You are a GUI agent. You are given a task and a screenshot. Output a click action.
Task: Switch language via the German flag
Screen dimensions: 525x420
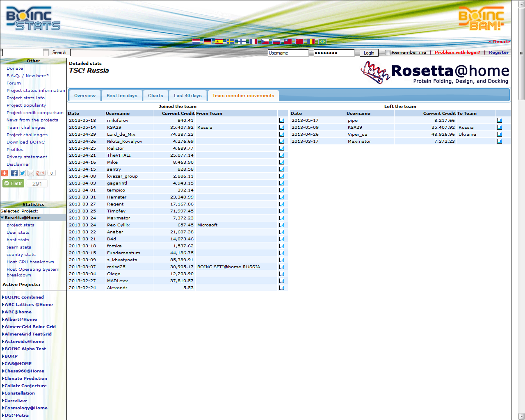208,41
